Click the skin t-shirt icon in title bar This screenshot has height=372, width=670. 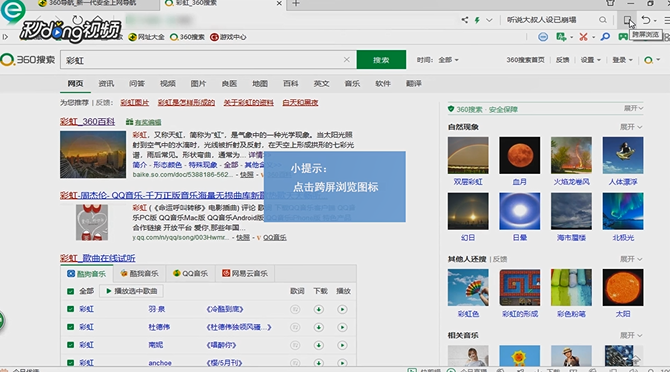pos(610,3)
